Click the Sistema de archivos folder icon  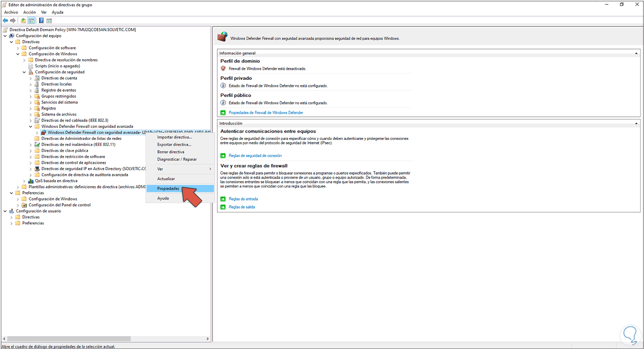coord(37,114)
